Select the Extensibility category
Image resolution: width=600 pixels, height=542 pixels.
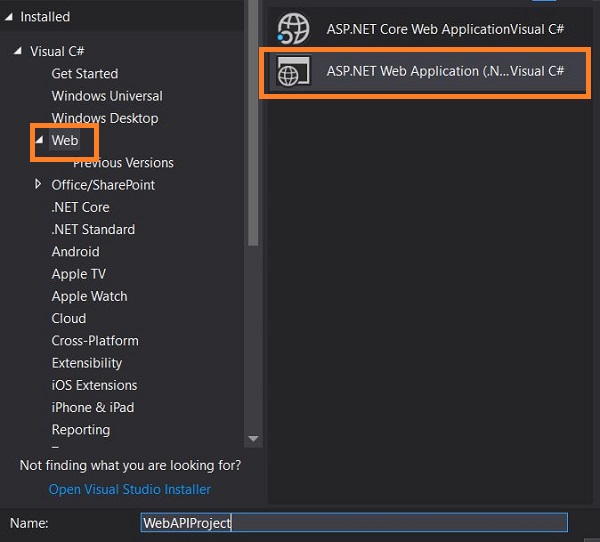click(87, 363)
